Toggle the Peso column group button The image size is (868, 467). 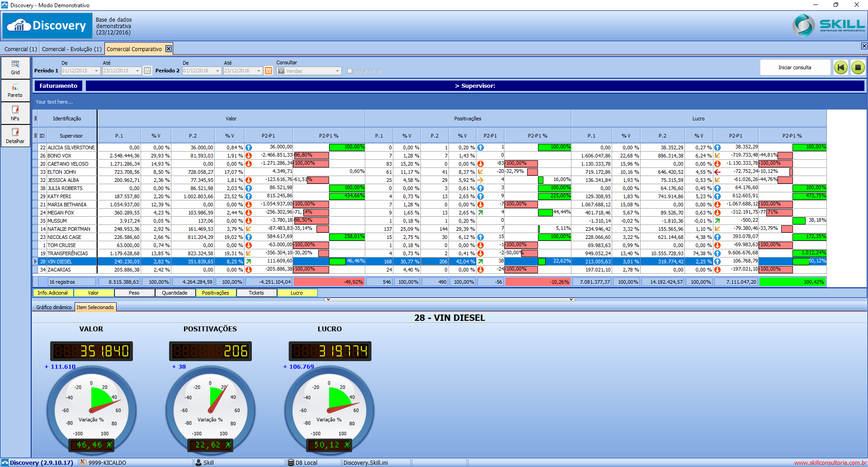coord(134,293)
